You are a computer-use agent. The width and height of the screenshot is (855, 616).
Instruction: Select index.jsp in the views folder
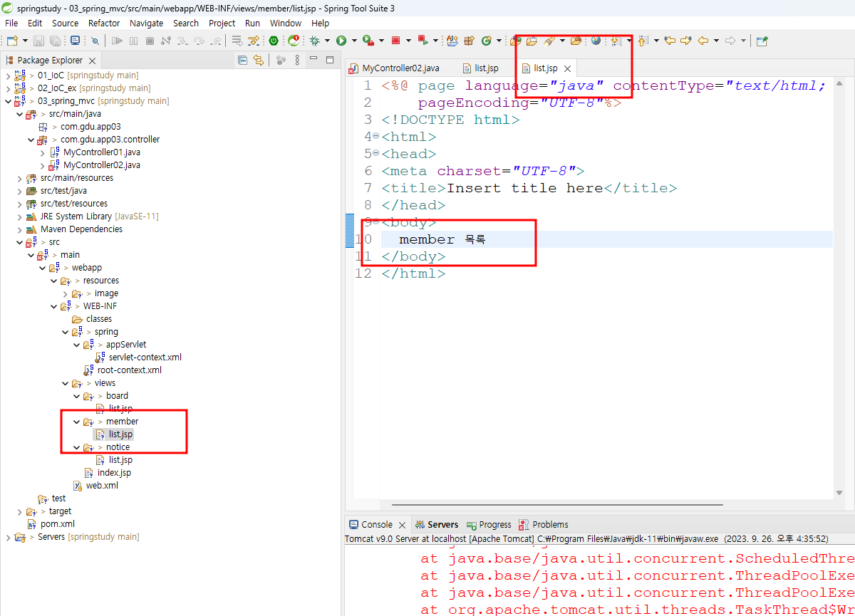click(x=114, y=473)
